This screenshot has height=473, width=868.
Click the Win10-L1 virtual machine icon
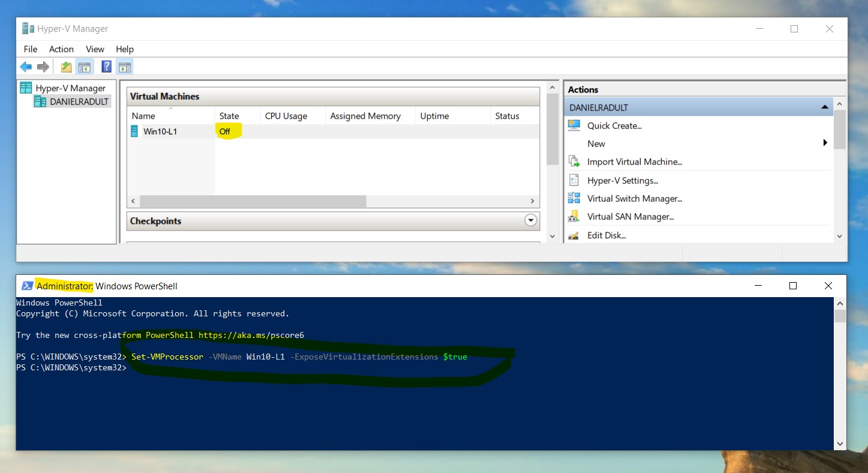[x=134, y=131]
